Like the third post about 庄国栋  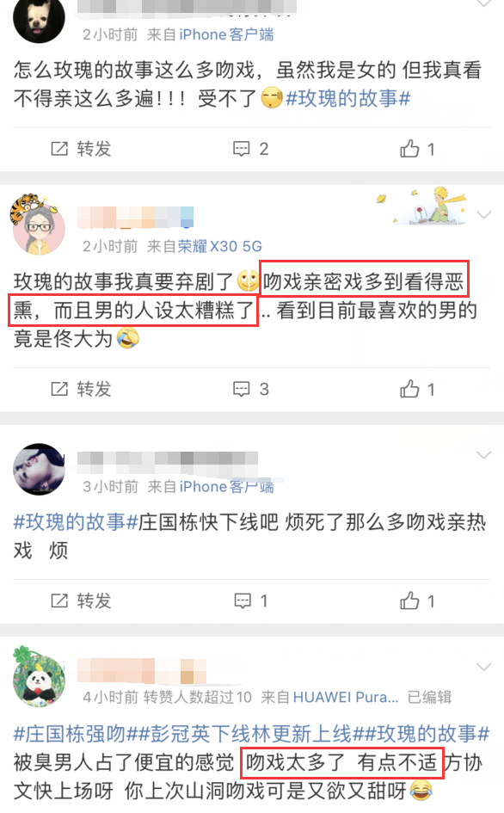click(417, 601)
